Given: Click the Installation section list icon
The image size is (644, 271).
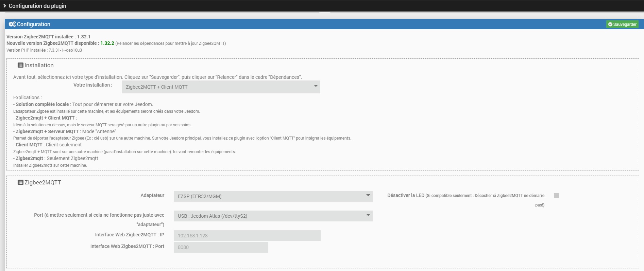Looking at the screenshot, I should pyautogui.click(x=20, y=65).
